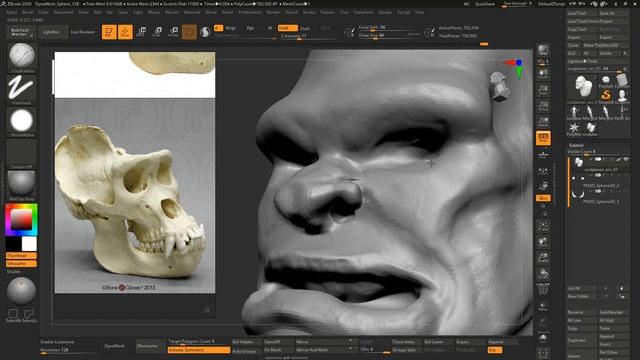Activate Draw mode button
640x360 pixels.
coord(125,32)
